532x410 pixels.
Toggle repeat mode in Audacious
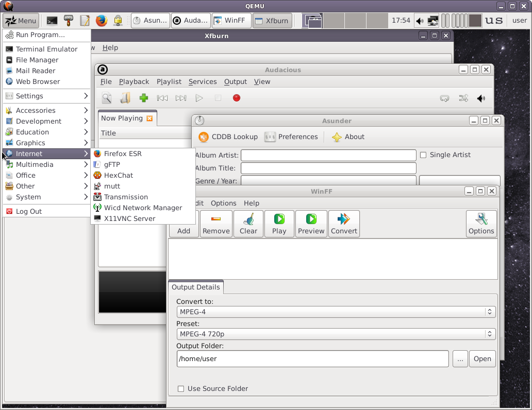[444, 98]
